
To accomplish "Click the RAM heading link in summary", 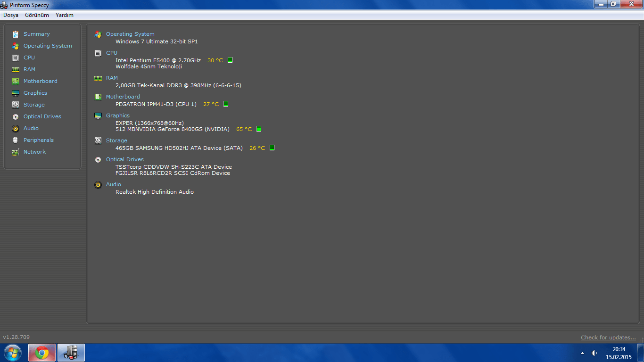I will click(x=112, y=78).
